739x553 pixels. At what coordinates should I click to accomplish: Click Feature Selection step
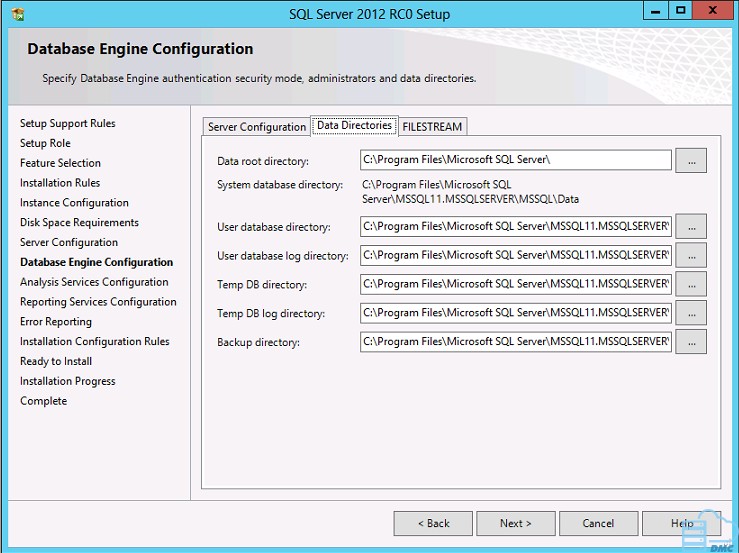pyautogui.click(x=60, y=163)
